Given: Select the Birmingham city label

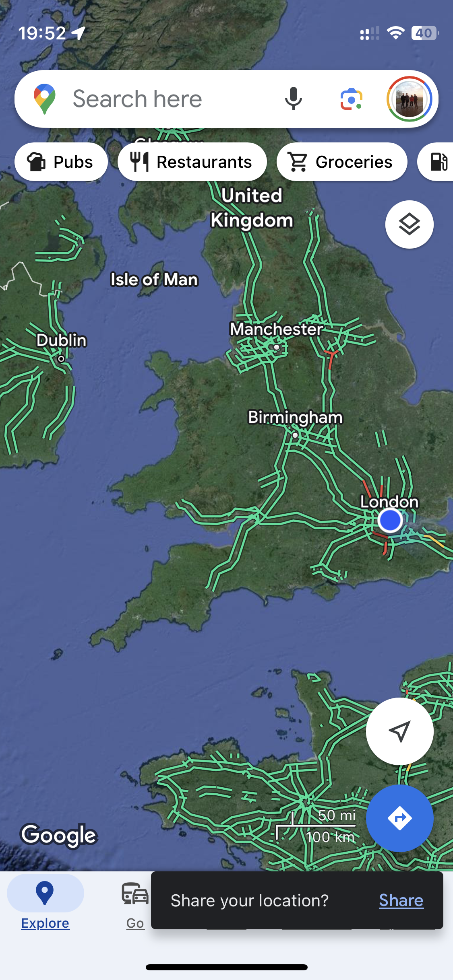Looking at the screenshot, I should click(295, 418).
